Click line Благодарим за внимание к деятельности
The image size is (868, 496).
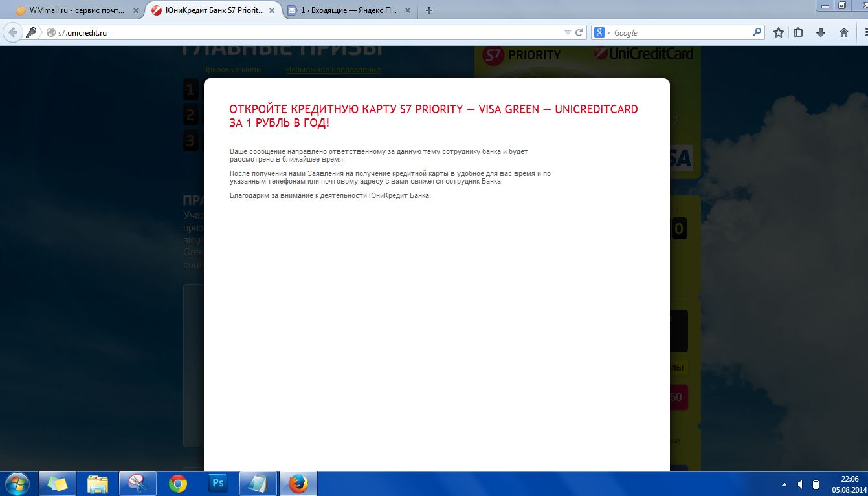tap(330, 195)
